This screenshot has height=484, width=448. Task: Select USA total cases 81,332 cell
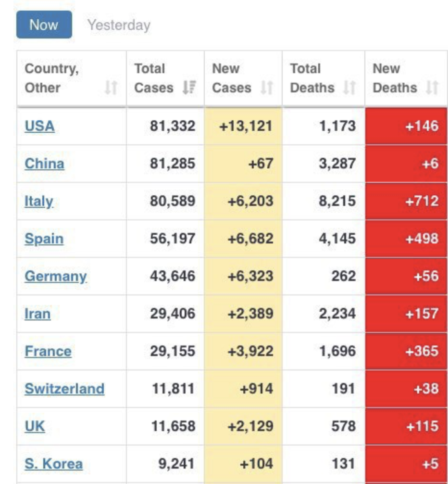coord(165,126)
